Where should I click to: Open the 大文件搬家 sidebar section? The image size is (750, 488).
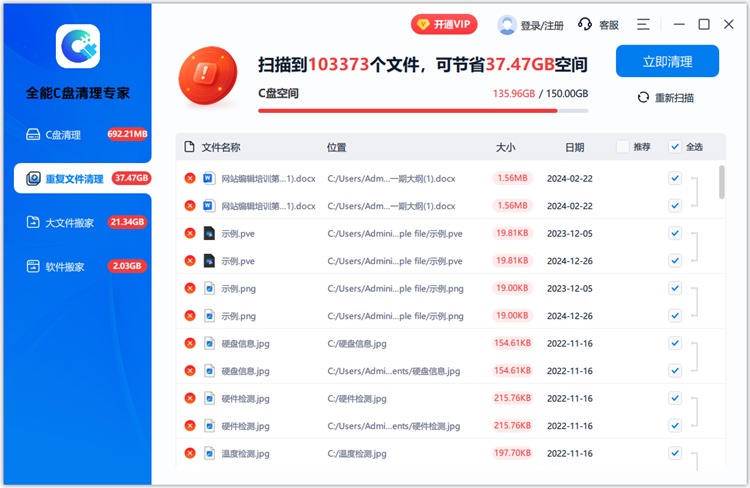pyautogui.click(x=78, y=222)
